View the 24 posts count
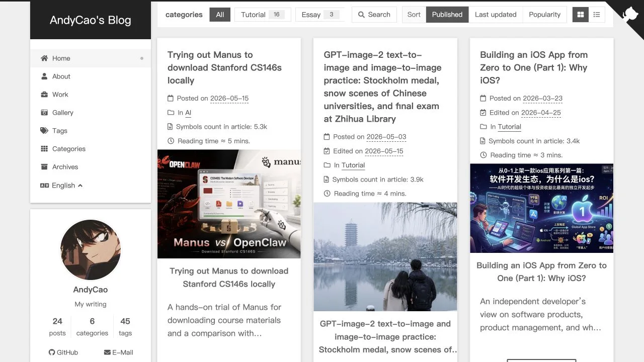The height and width of the screenshot is (362, 644). click(x=57, y=326)
